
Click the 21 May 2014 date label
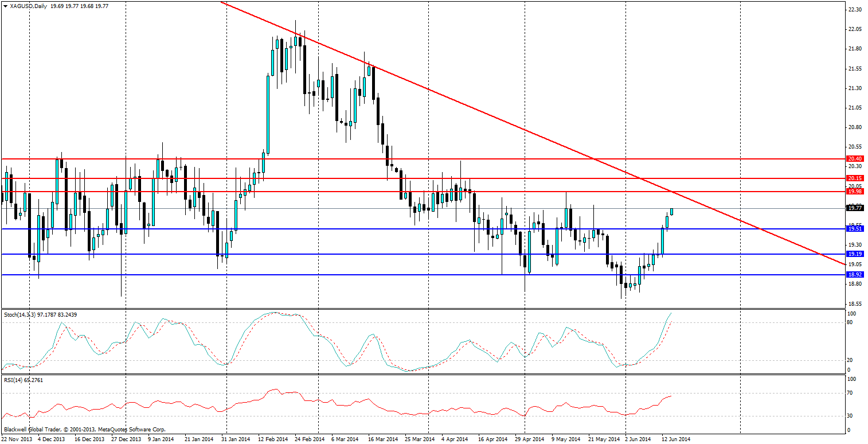[x=604, y=439]
